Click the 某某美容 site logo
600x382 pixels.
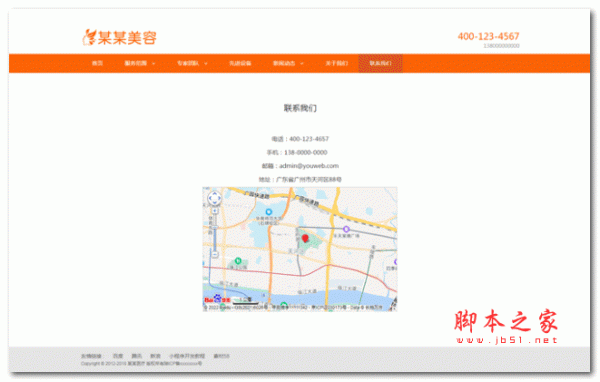[x=119, y=38]
